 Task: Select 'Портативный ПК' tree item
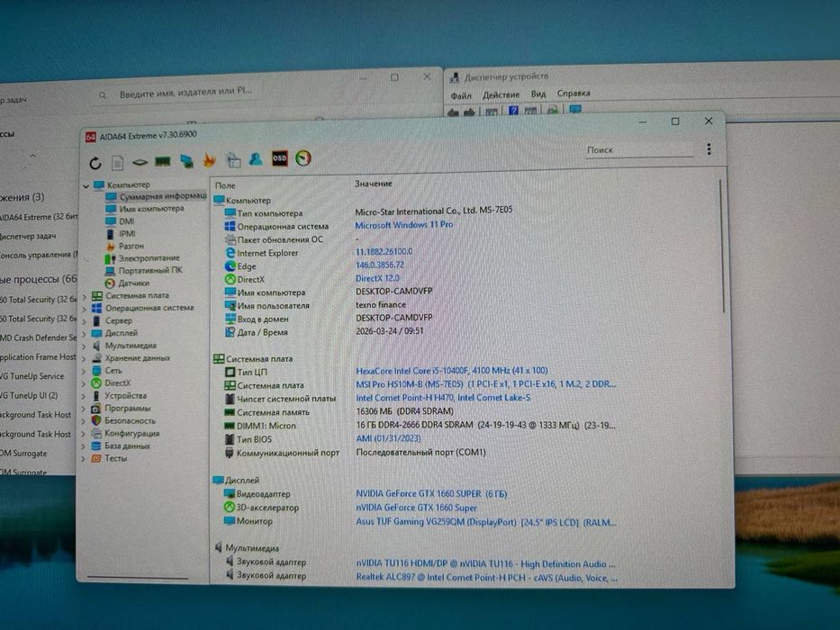pyautogui.click(x=150, y=271)
